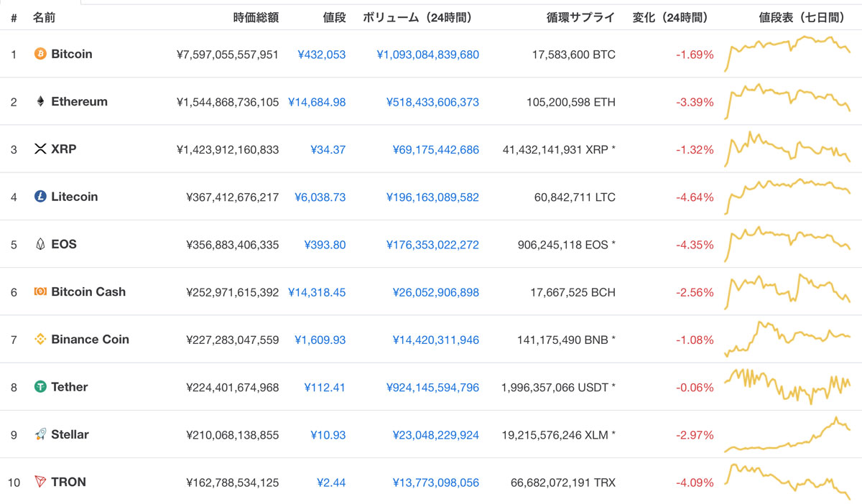
Task: Select Stellar 24h change -2.97%
Action: tap(695, 435)
